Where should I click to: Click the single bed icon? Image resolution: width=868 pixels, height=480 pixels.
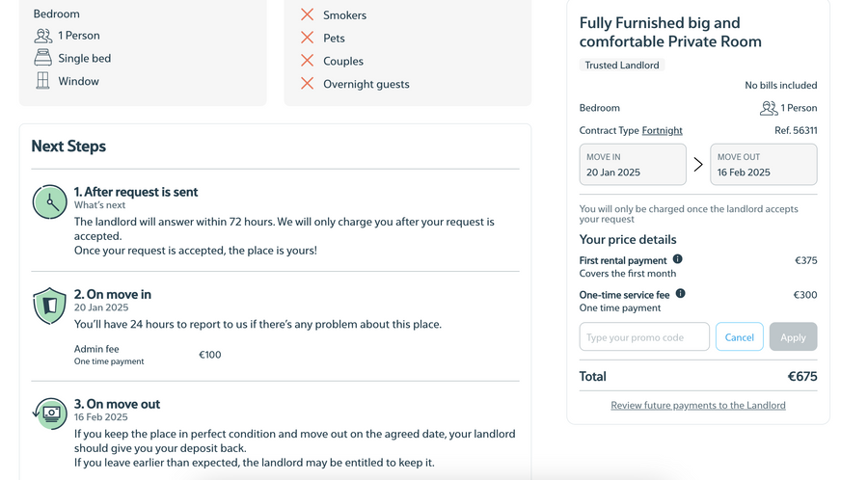(42, 58)
